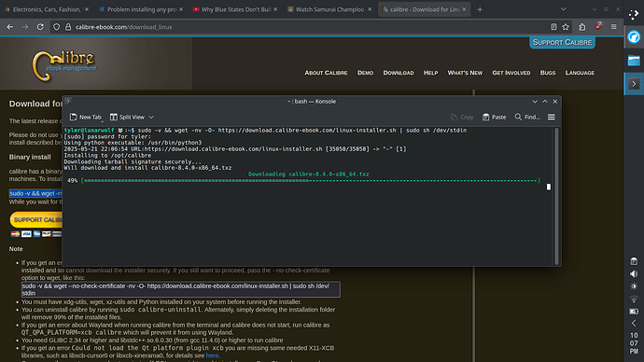Click the 49% download progress bar
The height and width of the screenshot is (362, 644).
click(x=311, y=181)
